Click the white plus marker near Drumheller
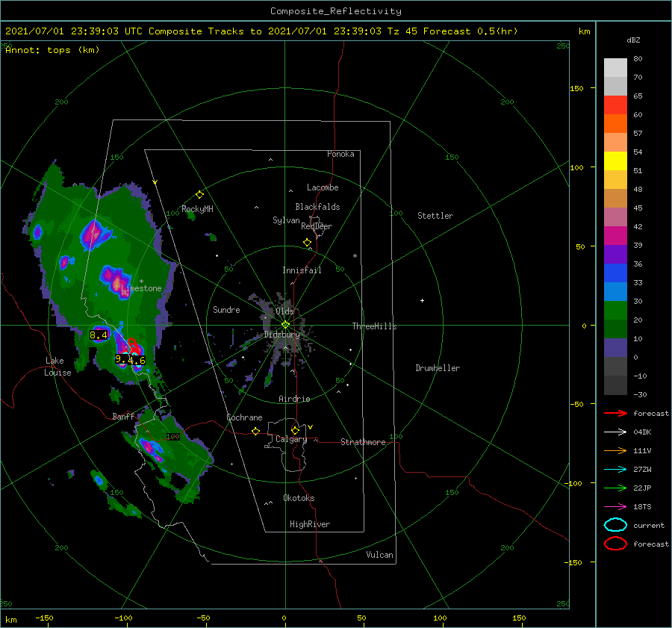The height and width of the screenshot is (628, 672). coord(422,300)
